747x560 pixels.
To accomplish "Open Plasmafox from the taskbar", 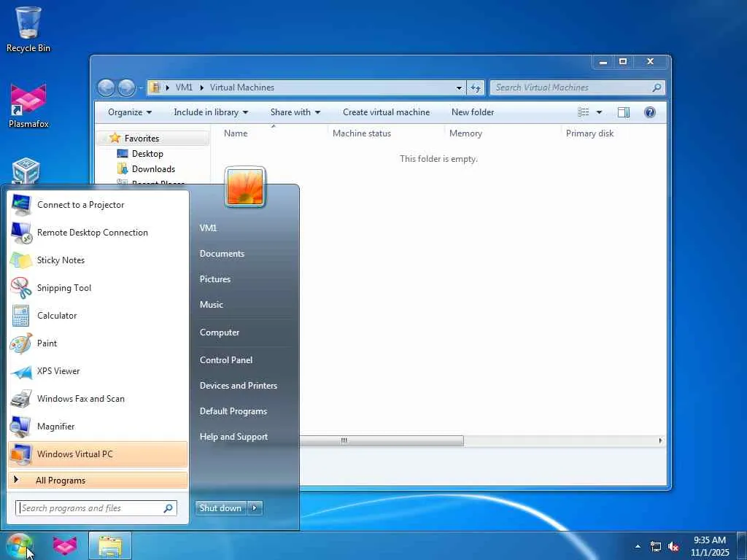I will [65, 546].
